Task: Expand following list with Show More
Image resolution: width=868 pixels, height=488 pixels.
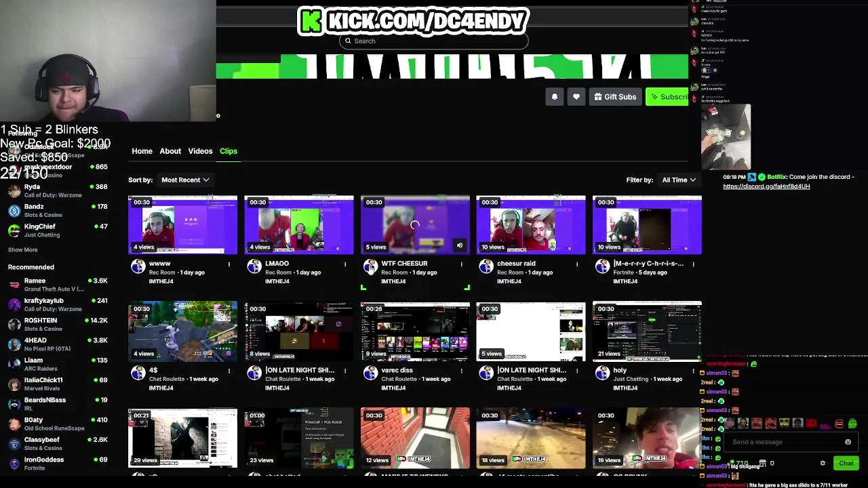Action: click(x=22, y=249)
